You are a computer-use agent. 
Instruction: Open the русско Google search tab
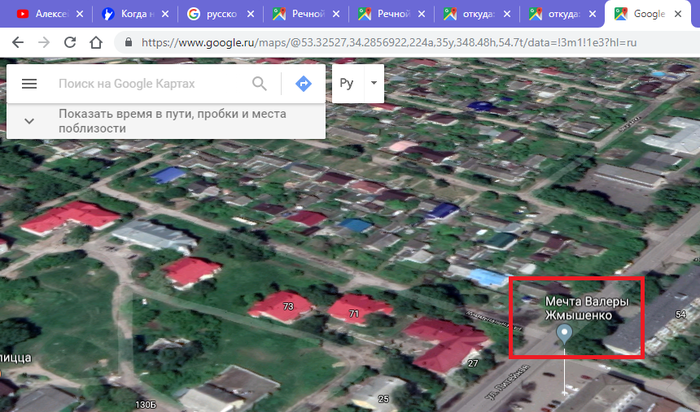[214, 14]
